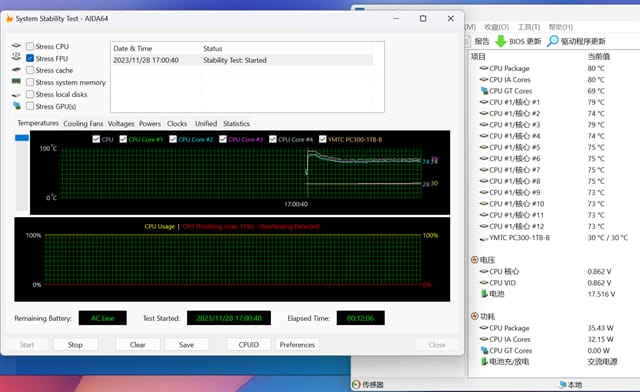This screenshot has height=392, width=640.
Task: Switch to the Temperatures tab
Action: pyautogui.click(x=38, y=123)
